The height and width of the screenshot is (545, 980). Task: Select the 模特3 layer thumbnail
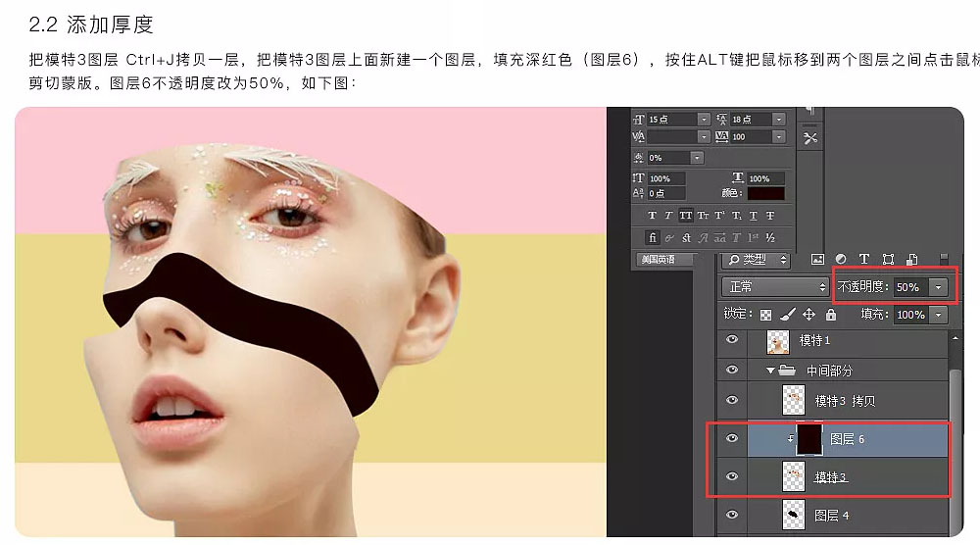point(794,476)
